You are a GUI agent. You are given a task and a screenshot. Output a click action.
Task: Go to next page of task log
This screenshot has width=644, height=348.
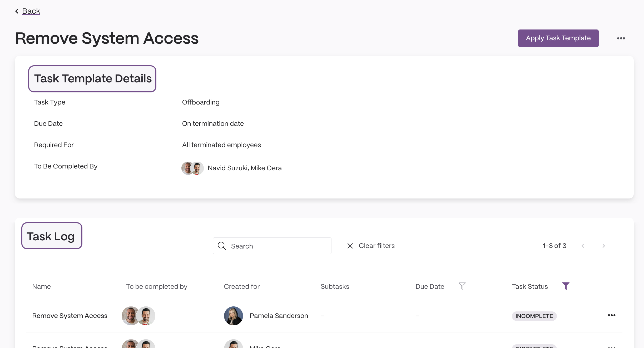point(603,246)
